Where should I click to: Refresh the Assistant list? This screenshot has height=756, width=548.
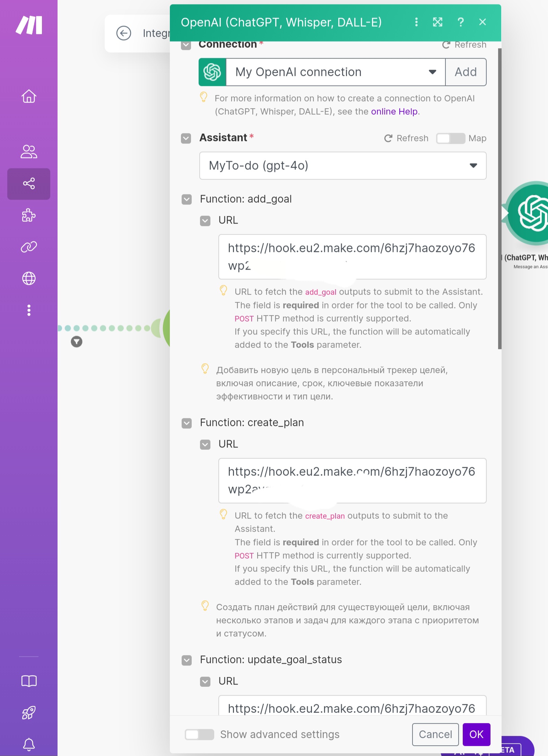click(406, 138)
